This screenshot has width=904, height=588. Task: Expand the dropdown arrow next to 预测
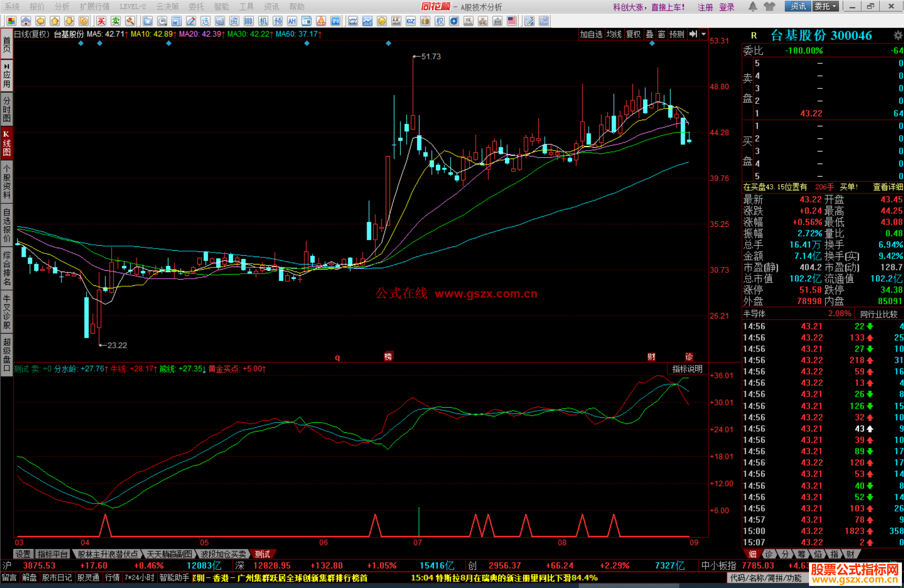point(704,34)
